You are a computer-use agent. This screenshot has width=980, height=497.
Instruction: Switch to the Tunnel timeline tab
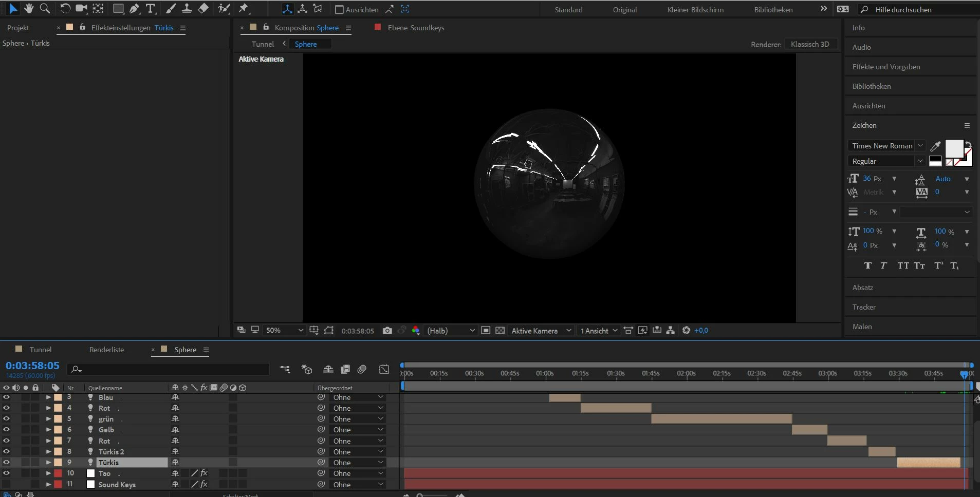[40, 350]
